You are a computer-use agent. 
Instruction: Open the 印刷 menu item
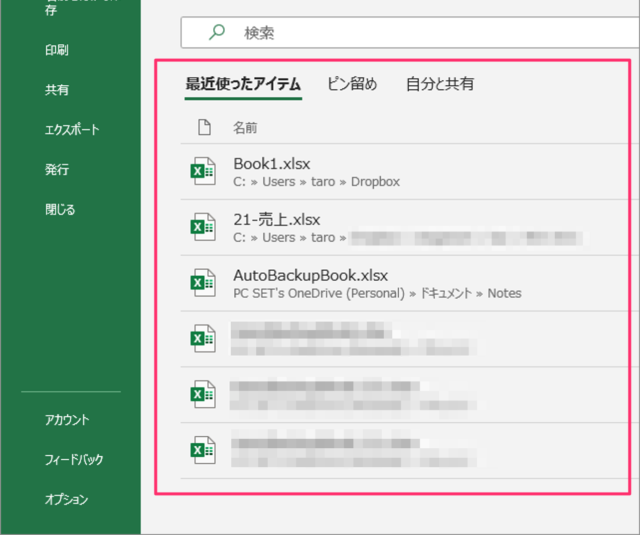click(x=57, y=50)
